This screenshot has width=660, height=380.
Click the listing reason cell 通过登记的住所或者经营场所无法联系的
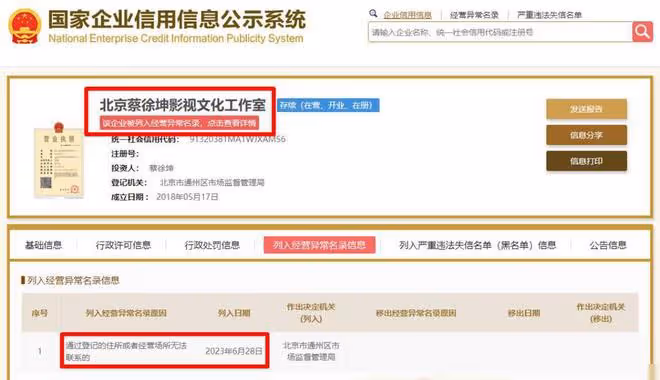pos(126,351)
